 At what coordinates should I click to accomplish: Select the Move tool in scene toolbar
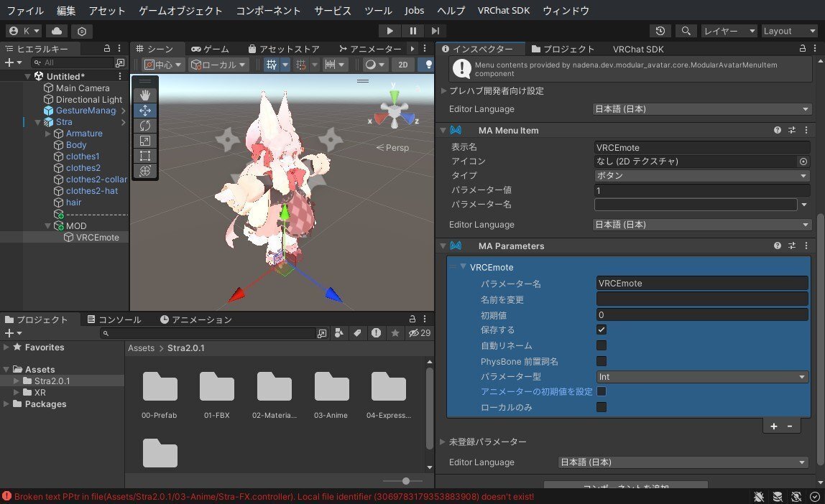tap(144, 111)
